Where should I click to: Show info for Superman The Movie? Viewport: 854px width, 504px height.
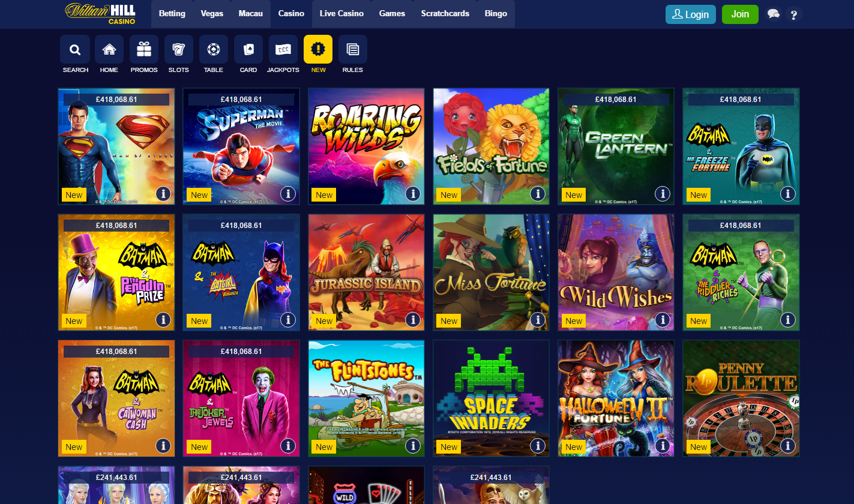click(x=288, y=194)
